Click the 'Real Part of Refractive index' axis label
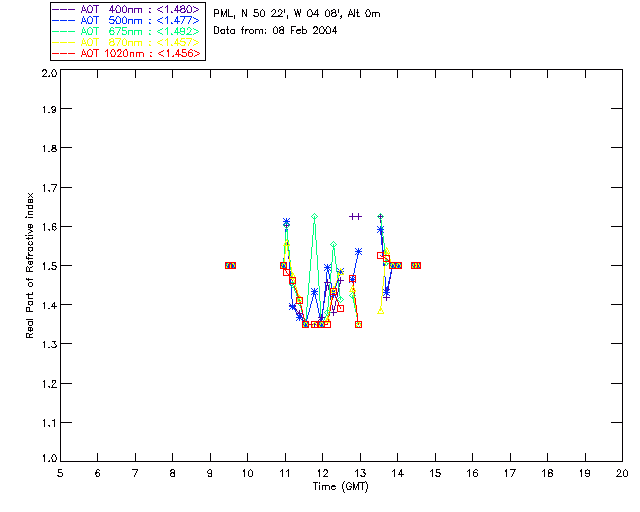The height and width of the screenshot is (512, 640). tap(29, 266)
